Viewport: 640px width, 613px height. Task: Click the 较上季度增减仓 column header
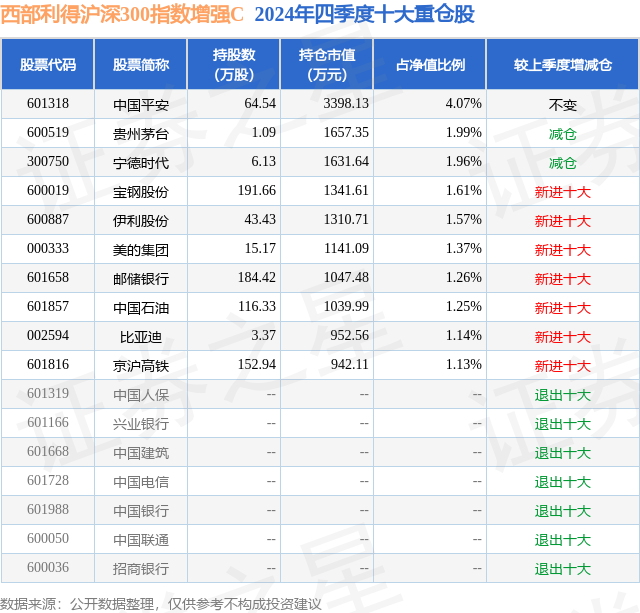pyautogui.click(x=562, y=65)
